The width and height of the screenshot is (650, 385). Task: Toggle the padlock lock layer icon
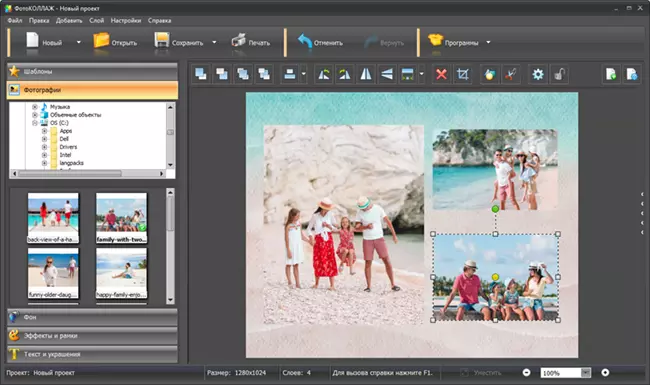pos(559,74)
